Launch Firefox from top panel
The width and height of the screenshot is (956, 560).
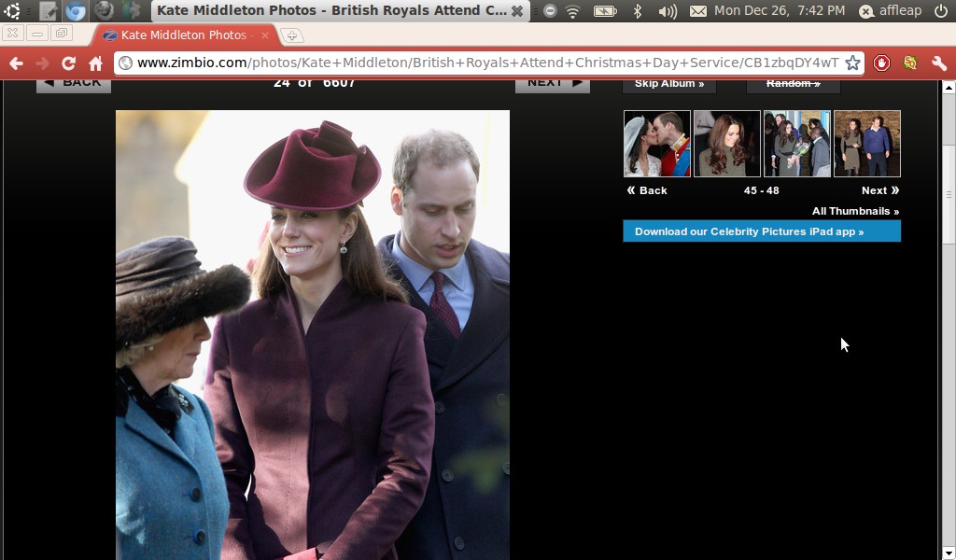coord(105,10)
